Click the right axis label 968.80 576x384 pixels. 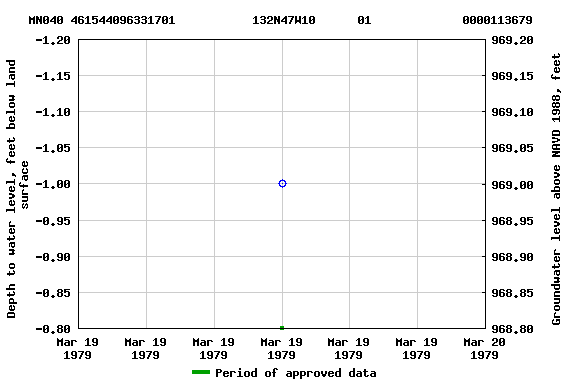pos(512,329)
